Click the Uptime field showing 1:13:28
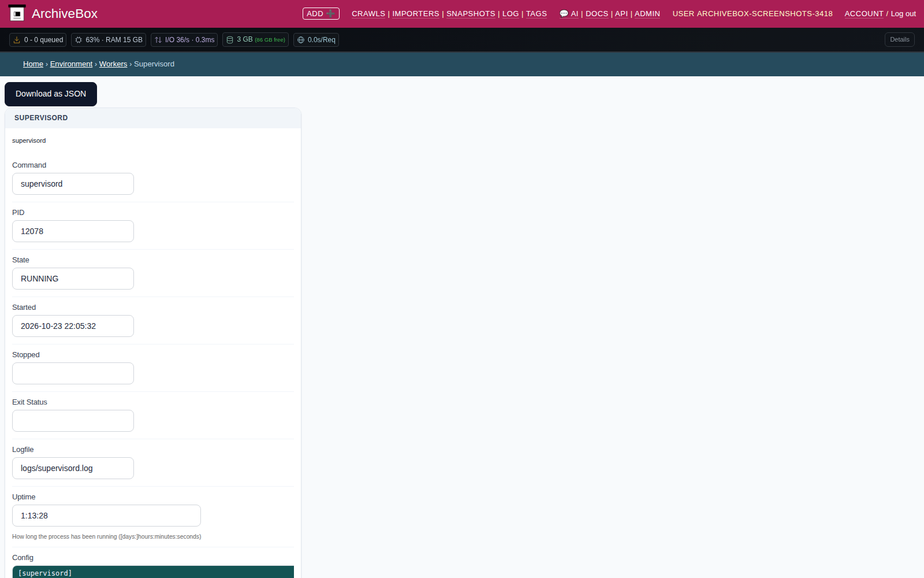Image resolution: width=924 pixels, height=578 pixels. click(106, 516)
